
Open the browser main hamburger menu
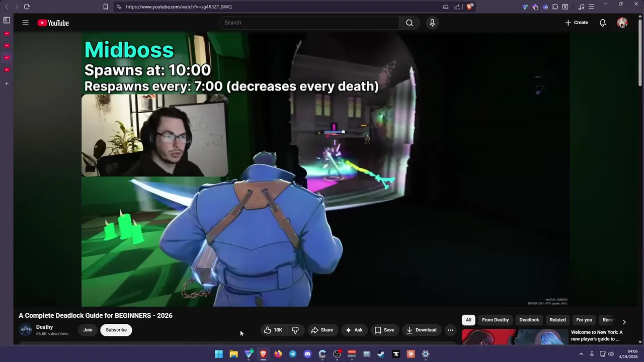591,7
